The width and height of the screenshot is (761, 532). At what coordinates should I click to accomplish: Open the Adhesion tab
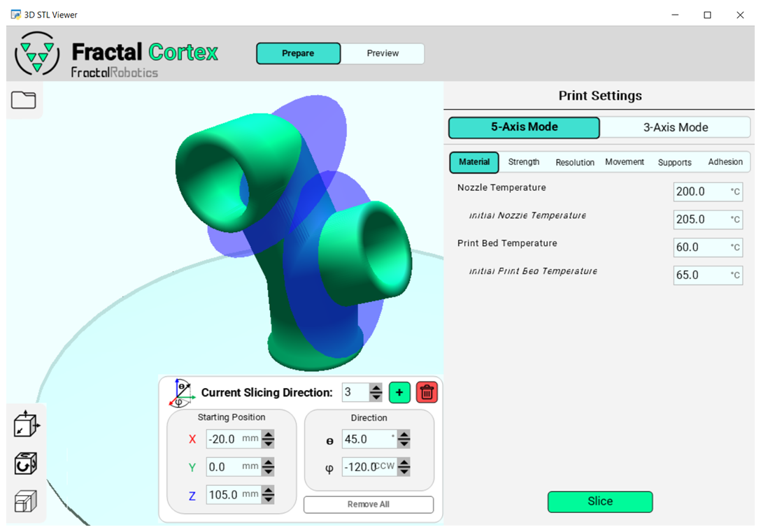point(725,162)
